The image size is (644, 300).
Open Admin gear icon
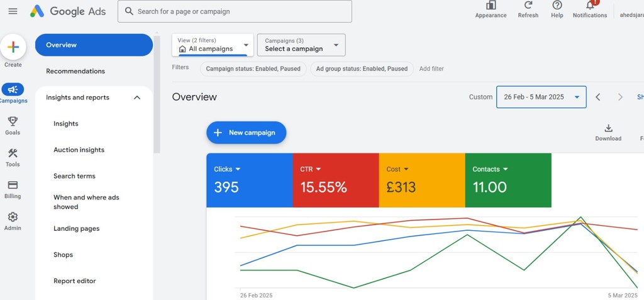pyautogui.click(x=13, y=217)
